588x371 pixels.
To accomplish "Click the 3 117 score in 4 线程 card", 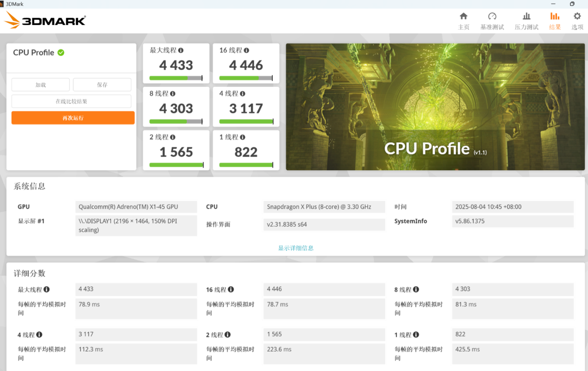I will click(246, 109).
